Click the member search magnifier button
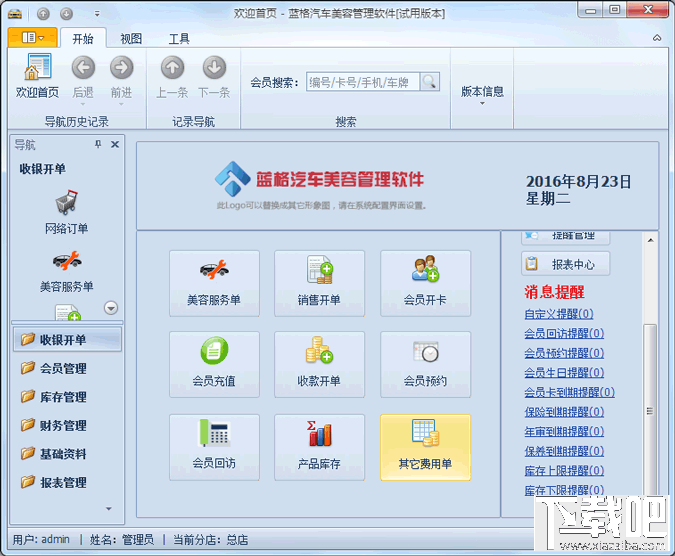 [429, 81]
